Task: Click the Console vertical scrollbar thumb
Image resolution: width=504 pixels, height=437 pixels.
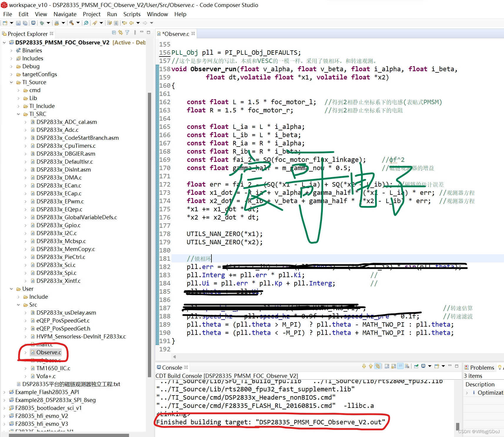Action: pos(457,426)
